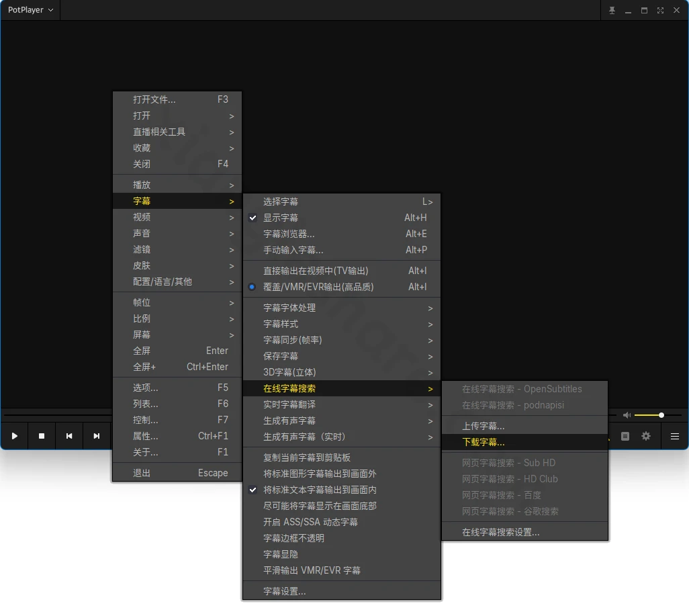Expand 生成有声字幕 (实时) submenu
The height and width of the screenshot is (616, 689).
(341, 437)
